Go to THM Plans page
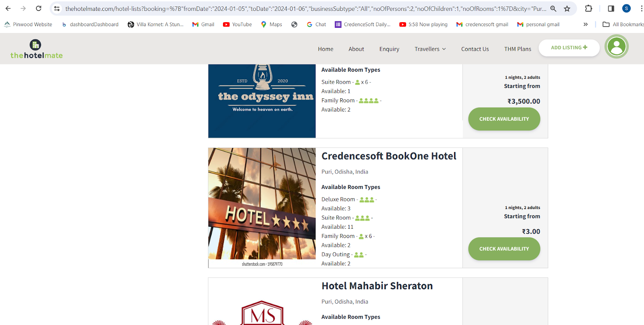The width and height of the screenshot is (644, 325). pos(518,49)
